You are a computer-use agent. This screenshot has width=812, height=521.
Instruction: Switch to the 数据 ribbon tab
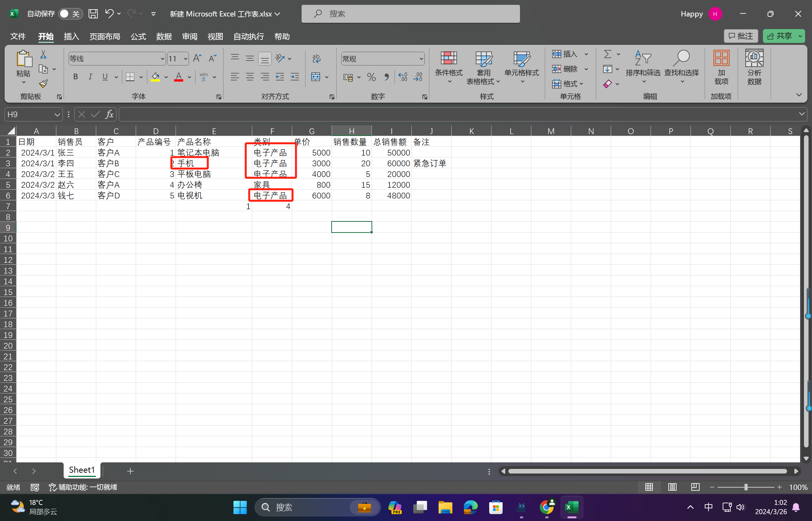pos(164,36)
